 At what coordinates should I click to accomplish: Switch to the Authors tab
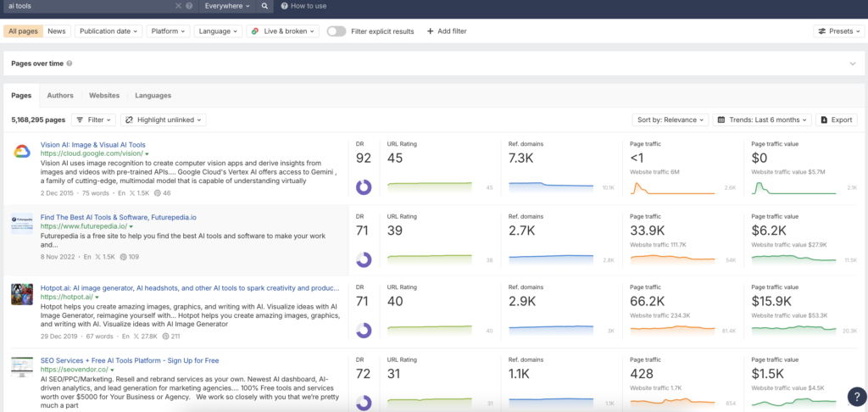coord(60,95)
